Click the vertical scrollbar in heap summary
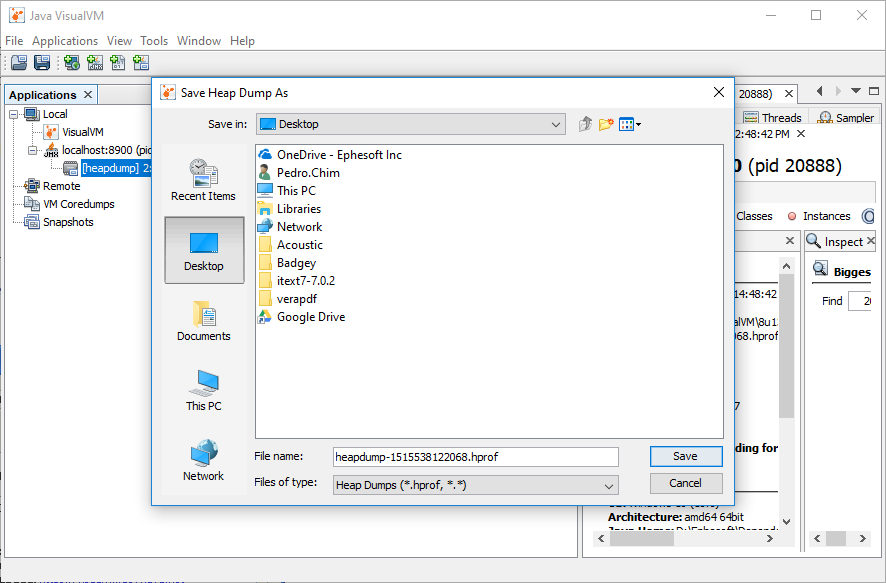 (x=787, y=346)
